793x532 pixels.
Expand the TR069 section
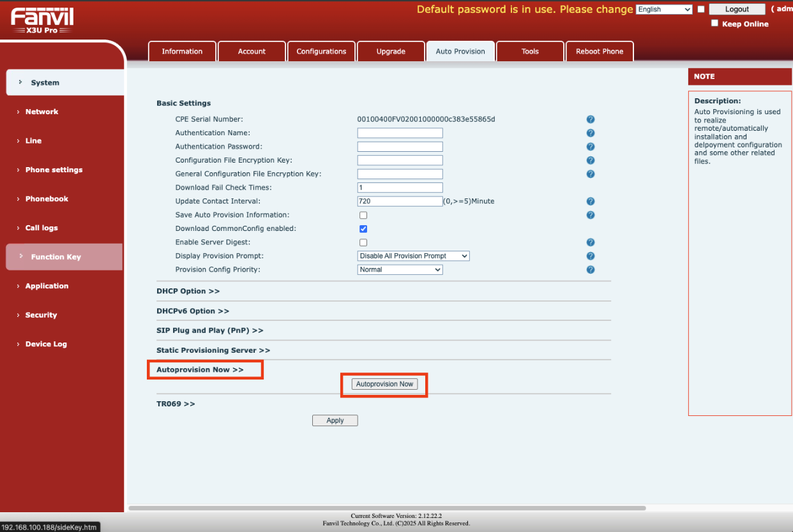176,403
